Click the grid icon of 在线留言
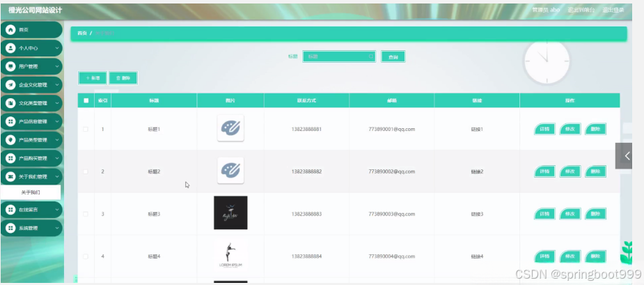This screenshot has height=285, width=644. click(10, 210)
